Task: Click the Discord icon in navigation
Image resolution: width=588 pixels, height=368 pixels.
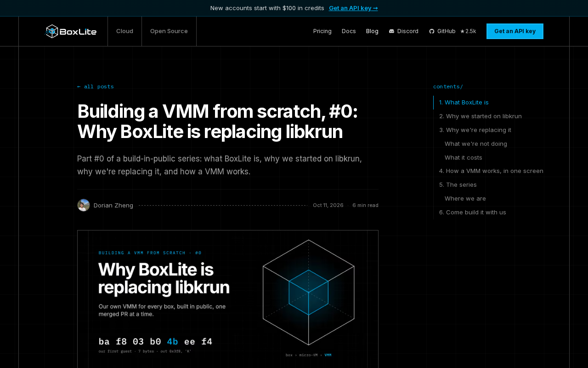Action: 391,31
